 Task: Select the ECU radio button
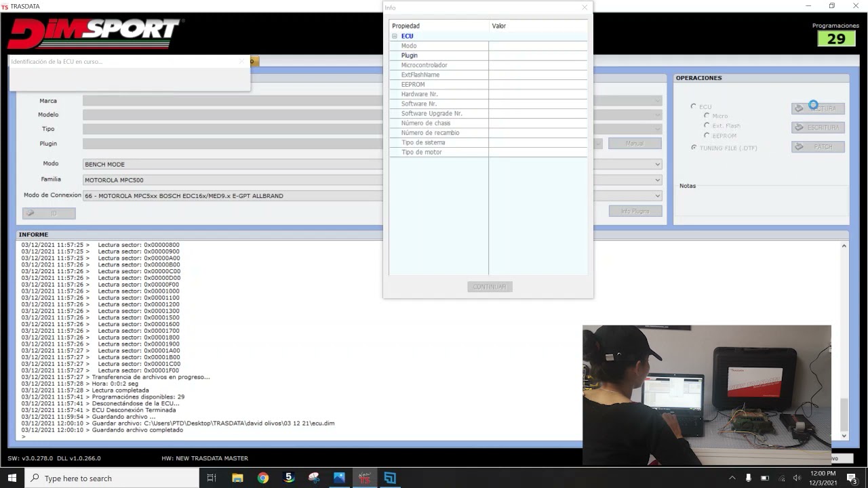(693, 106)
